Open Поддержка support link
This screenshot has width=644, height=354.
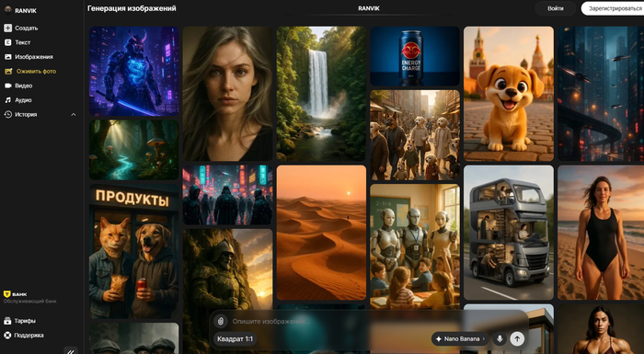pos(29,335)
